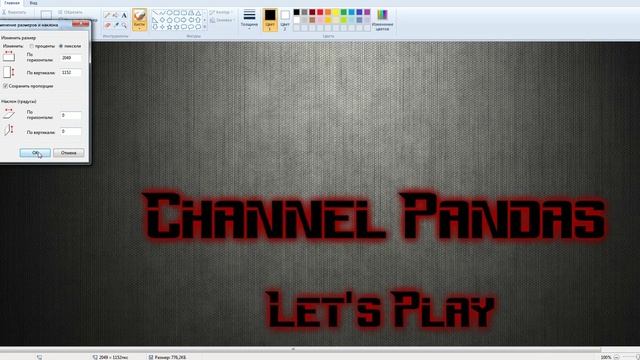Select the Fill with color bucket tool
This screenshot has width=640, height=360.
tap(116, 15)
